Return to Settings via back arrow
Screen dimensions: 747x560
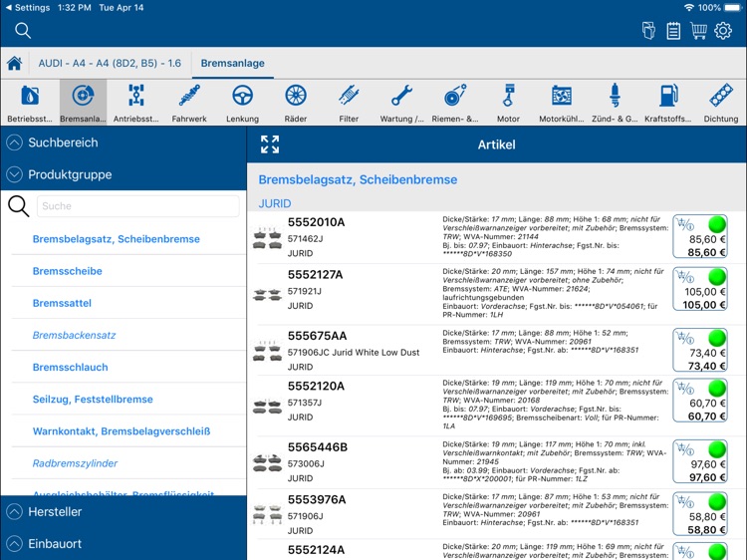click(27, 8)
